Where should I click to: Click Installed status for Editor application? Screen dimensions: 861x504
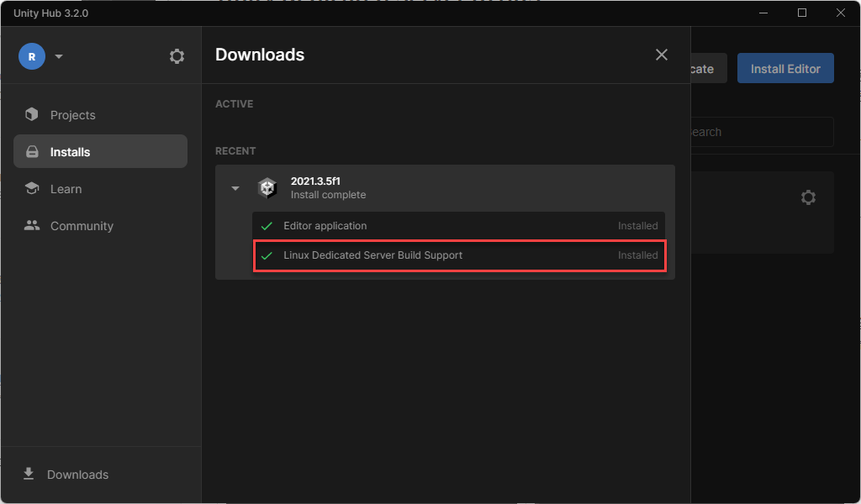637,225
